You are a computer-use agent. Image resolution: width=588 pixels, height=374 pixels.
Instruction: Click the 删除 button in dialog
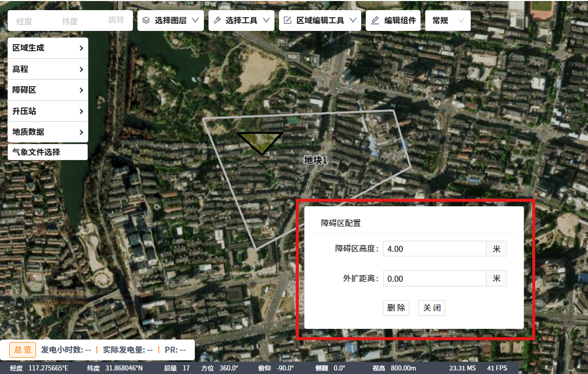396,308
